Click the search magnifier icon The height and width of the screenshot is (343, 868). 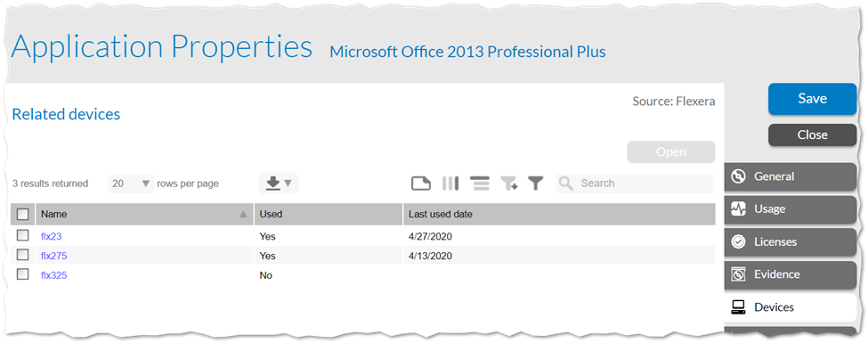pyautogui.click(x=565, y=184)
